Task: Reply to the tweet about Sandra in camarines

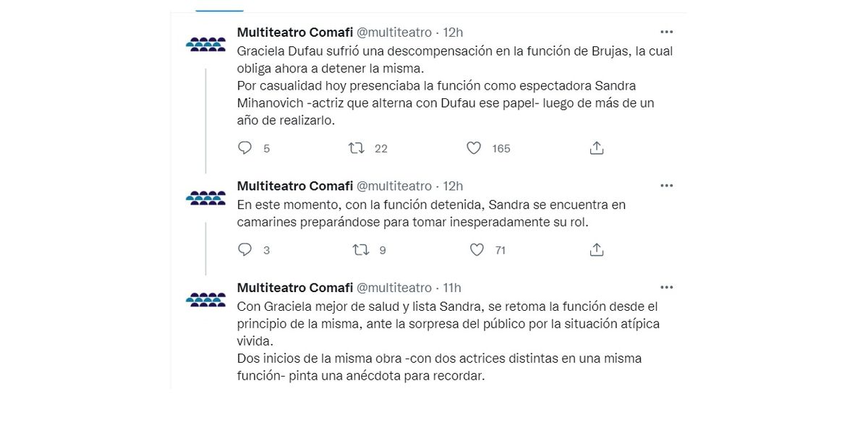Action: point(245,250)
